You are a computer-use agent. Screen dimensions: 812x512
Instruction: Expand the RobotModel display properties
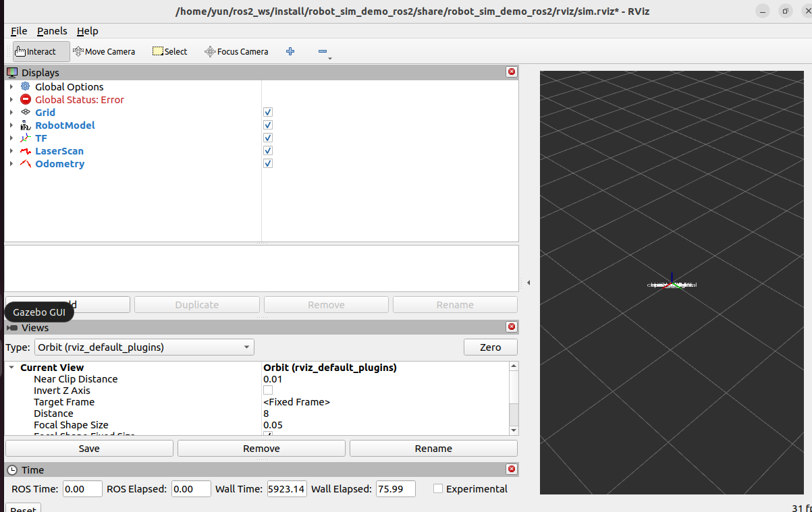(11, 125)
